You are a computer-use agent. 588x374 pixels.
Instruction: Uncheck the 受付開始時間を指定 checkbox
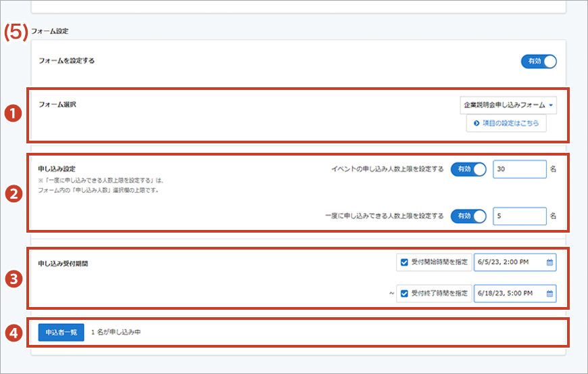(404, 262)
